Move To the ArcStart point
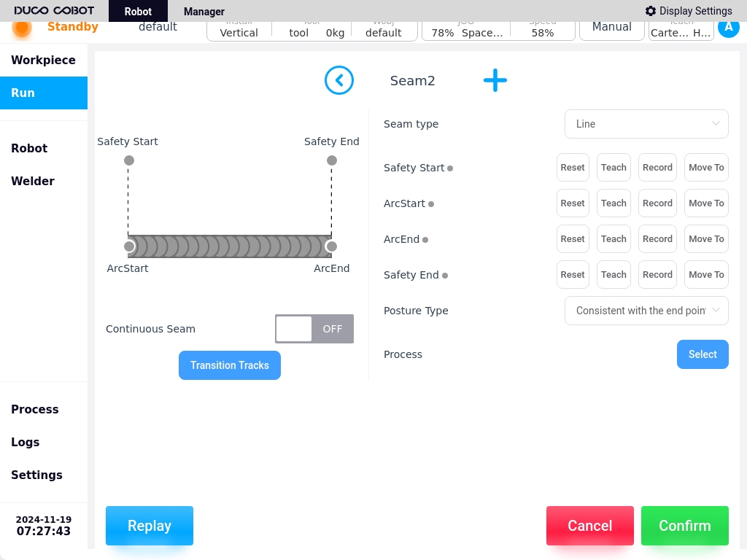The width and height of the screenshot is (747, 560). coord(706,203)
